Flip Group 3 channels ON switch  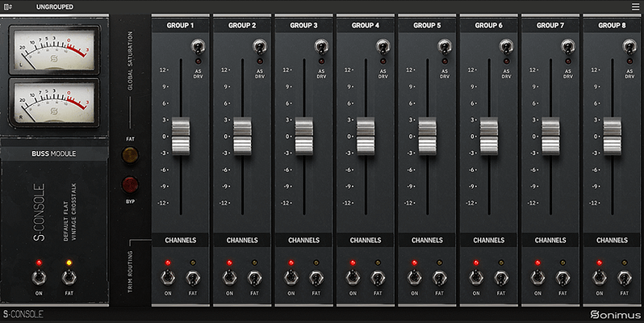[291, 278]
